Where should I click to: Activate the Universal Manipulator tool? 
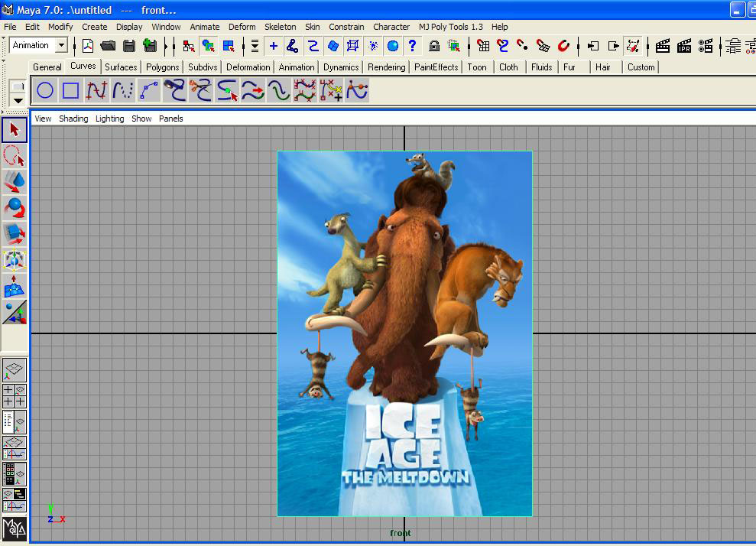pyautogui.click(x=15, y=260)
